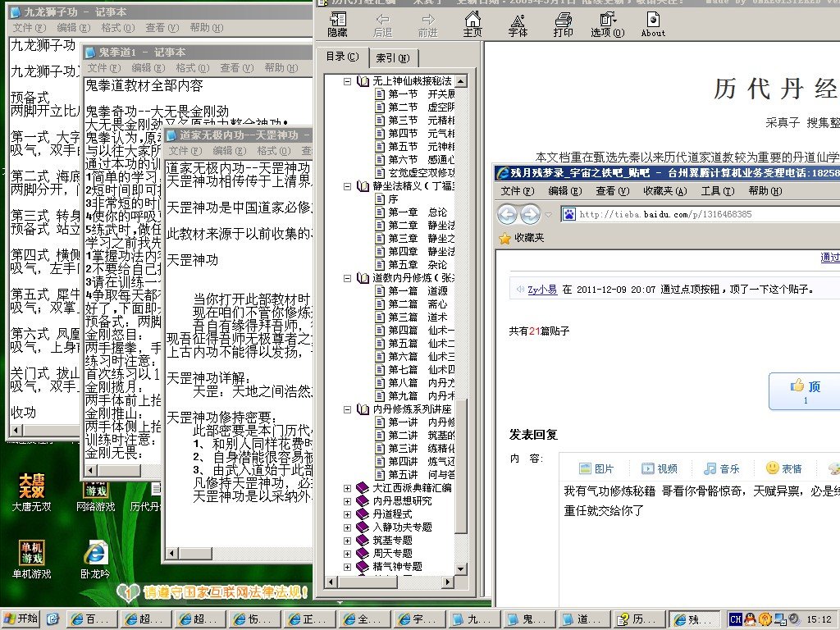
Task: Expand the 周天专题 tree node
Action: coord(347,554)
